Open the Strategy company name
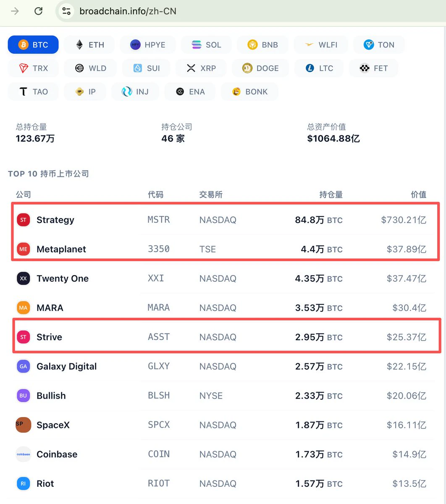Image resolution: width=446 pixels, height=504 pixels. [x=55, y=220]
